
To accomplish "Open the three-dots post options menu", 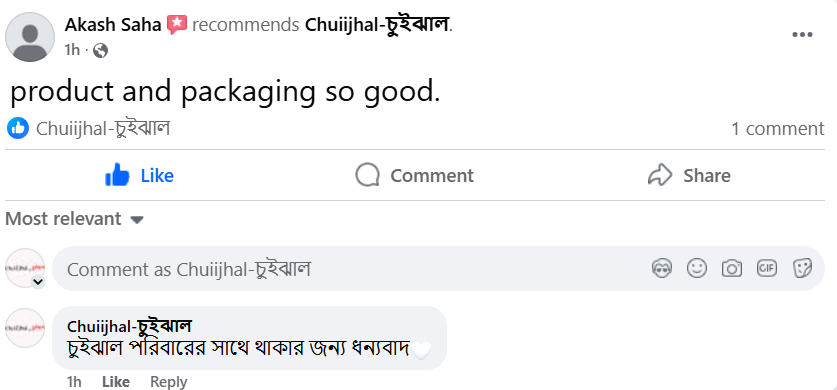I will coord(802,35).
